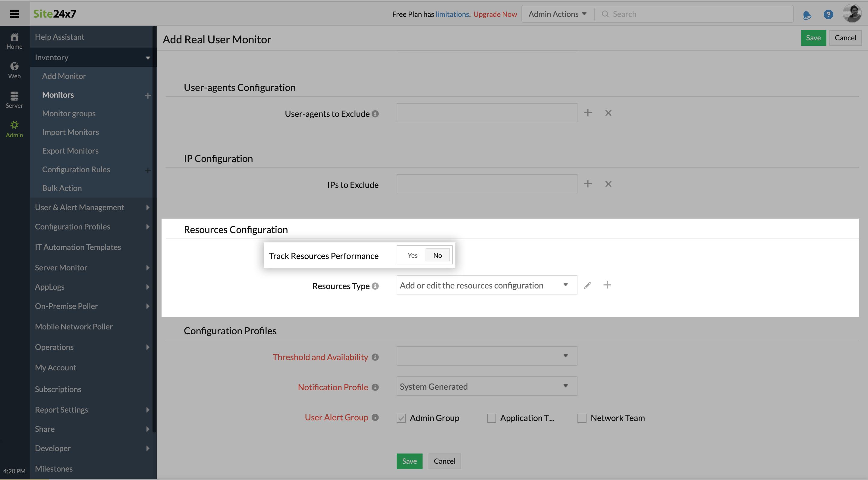Select Monitor groups in Inventory menu
868x480 pixels.
pos(69,114)
